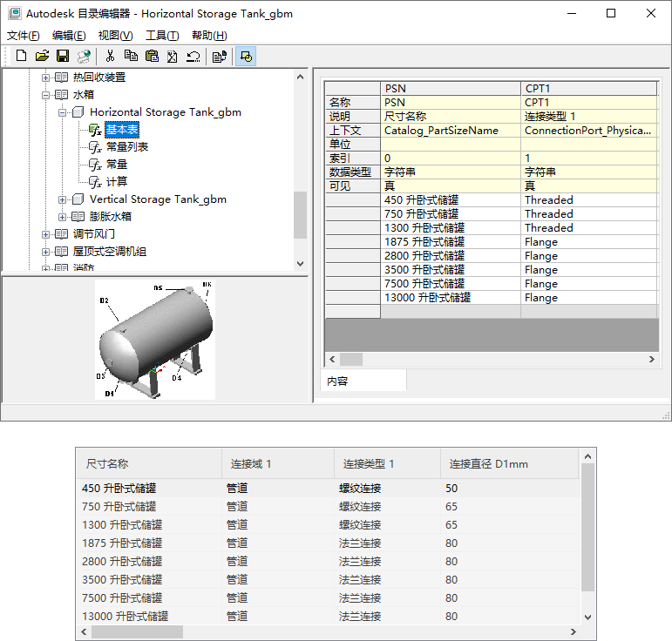Click the fx icon beside 常量列表
The height and width of the screenshot is (641, 672).
point(95,147)
